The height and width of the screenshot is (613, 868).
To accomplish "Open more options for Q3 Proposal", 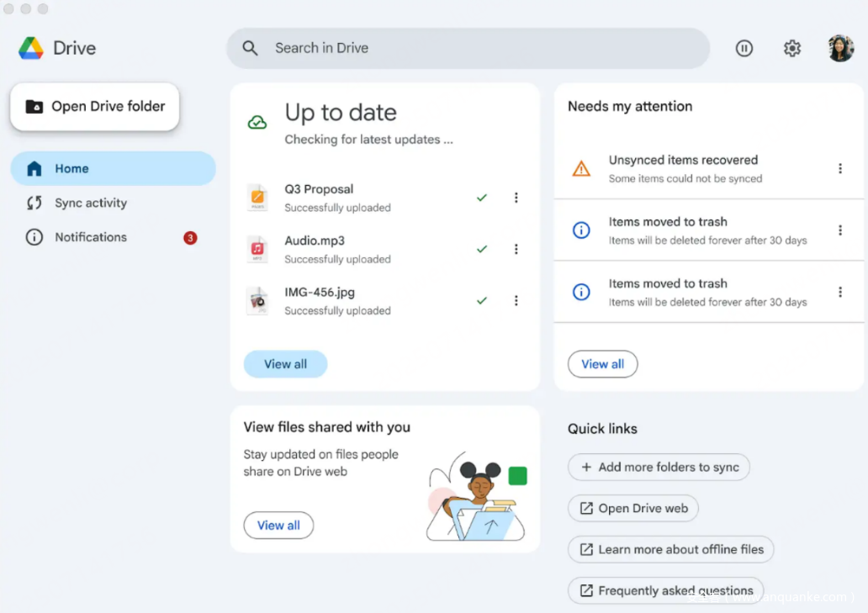I will click(516, 198).
